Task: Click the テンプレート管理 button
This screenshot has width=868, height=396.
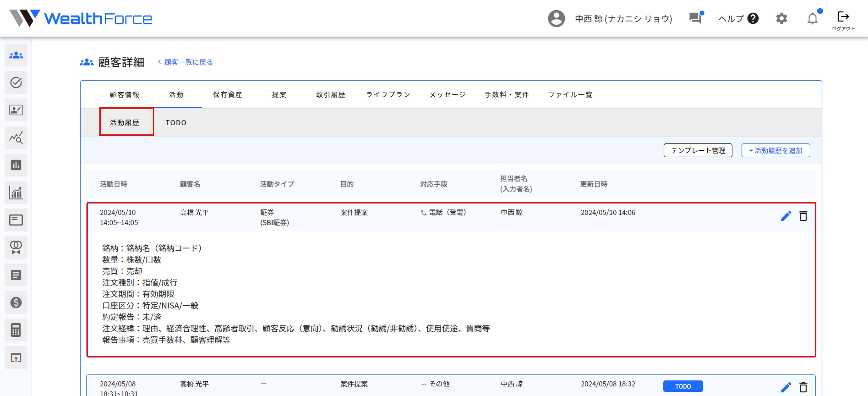Action: pyautogui.click(x=698, y=150)
